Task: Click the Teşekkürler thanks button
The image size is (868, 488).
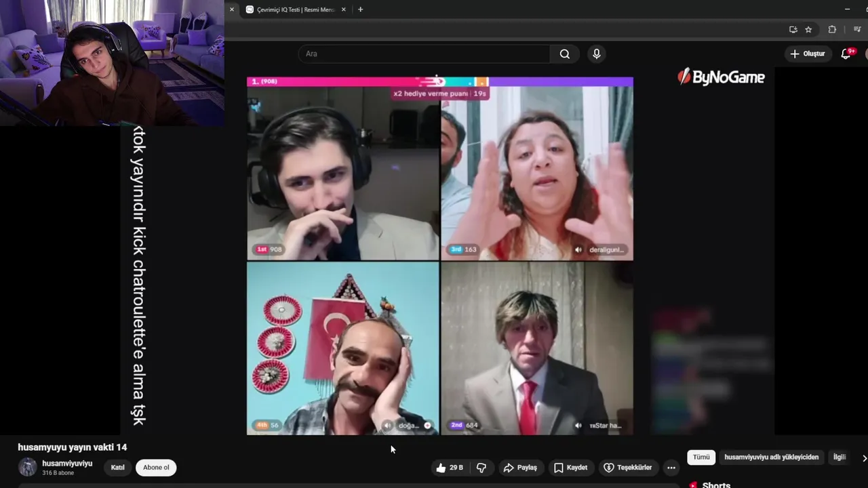Action: pos(628,468)
